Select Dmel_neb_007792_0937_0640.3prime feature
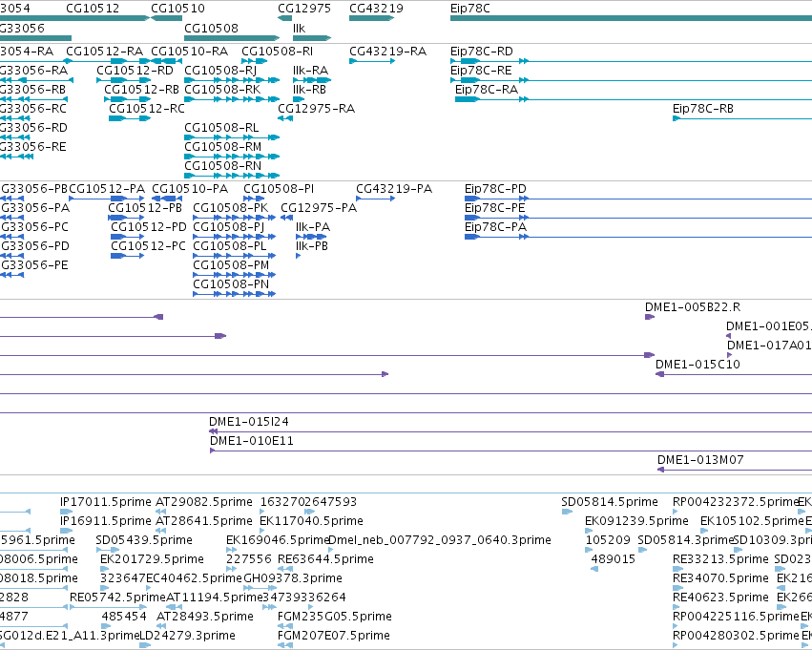 [x=440, y=541]
